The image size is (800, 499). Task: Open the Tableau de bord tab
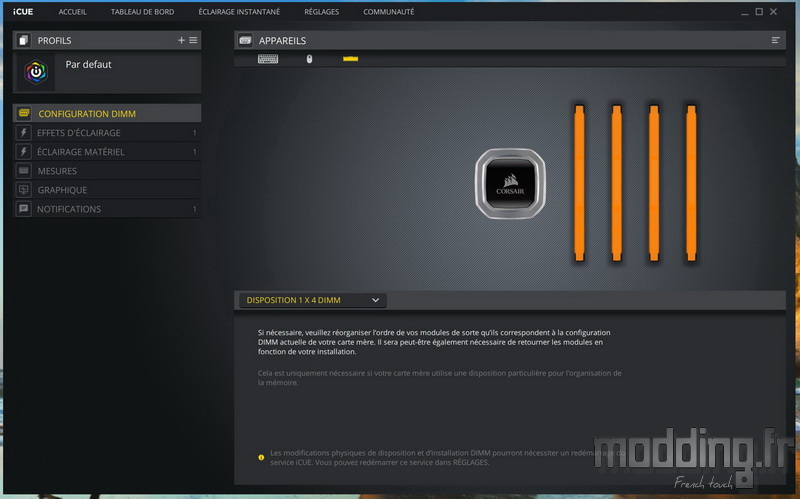point(142,12)
